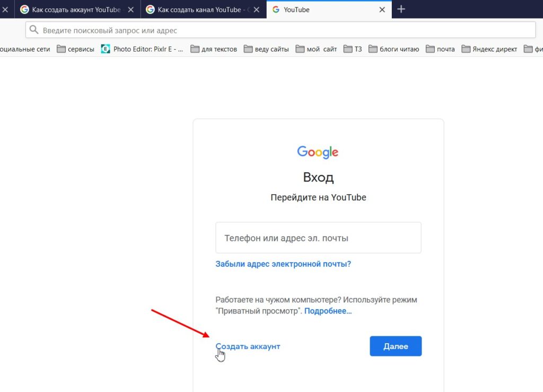Open the 'сервисы' bookmarks folder

75,49
